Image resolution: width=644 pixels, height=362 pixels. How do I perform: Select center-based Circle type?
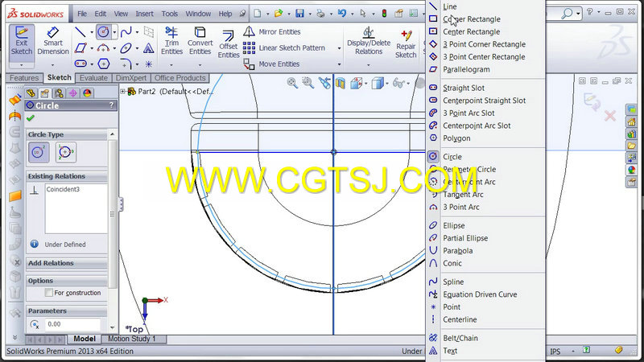39,152
